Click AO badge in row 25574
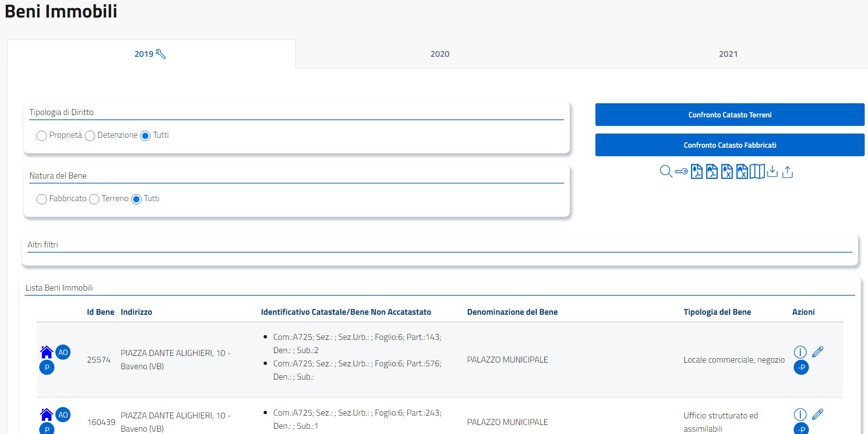This screenshot has height=434, width=868. (63, 352)
